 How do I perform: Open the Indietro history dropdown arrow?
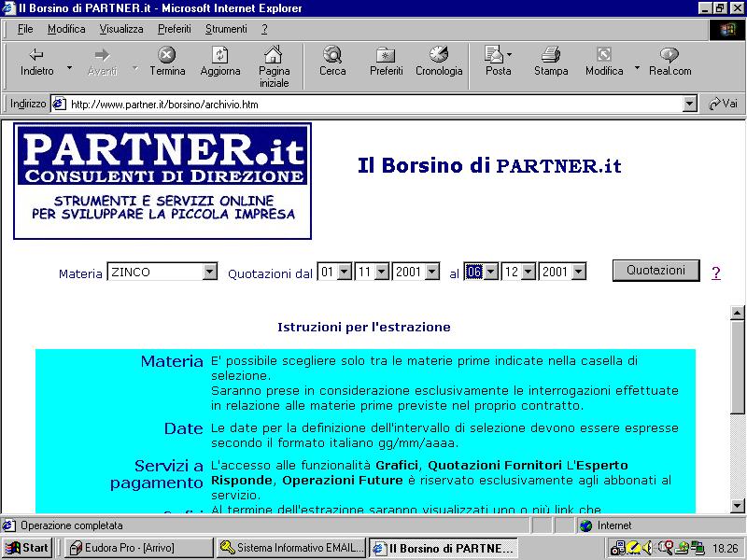click(69, 68)
